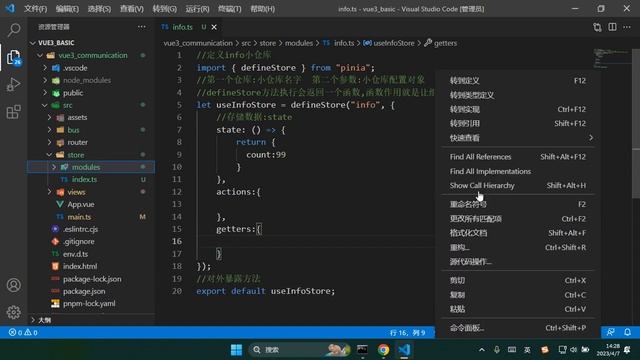
Task: Open Run and Debug view
Action: pos(13,84)
